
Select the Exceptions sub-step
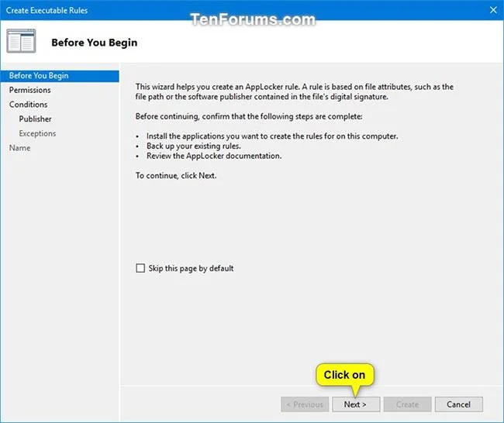point(37,133)
